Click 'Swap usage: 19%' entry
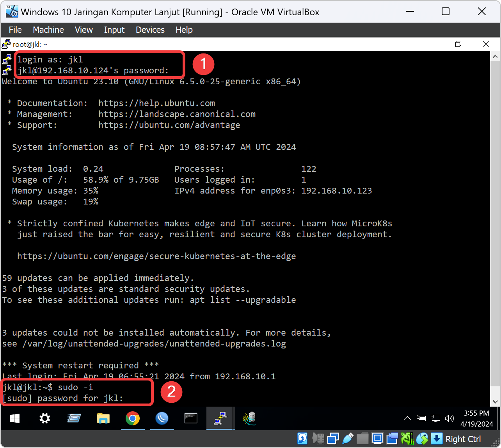 pos(55,202)
